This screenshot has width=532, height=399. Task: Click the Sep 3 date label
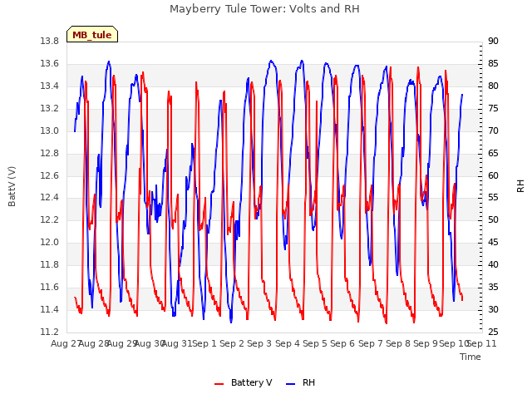coord(259,343)
